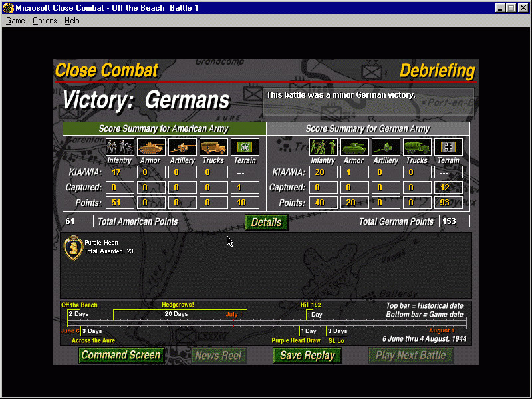Click the American Terrain star flag icon
Viewport: 532px width, 399px height.
[x=245, y=147]
